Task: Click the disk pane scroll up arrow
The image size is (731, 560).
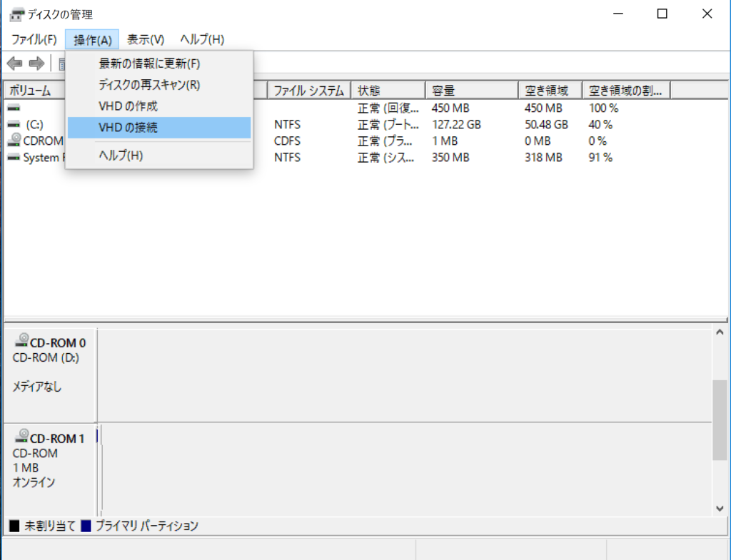Action: click(720, 332)
